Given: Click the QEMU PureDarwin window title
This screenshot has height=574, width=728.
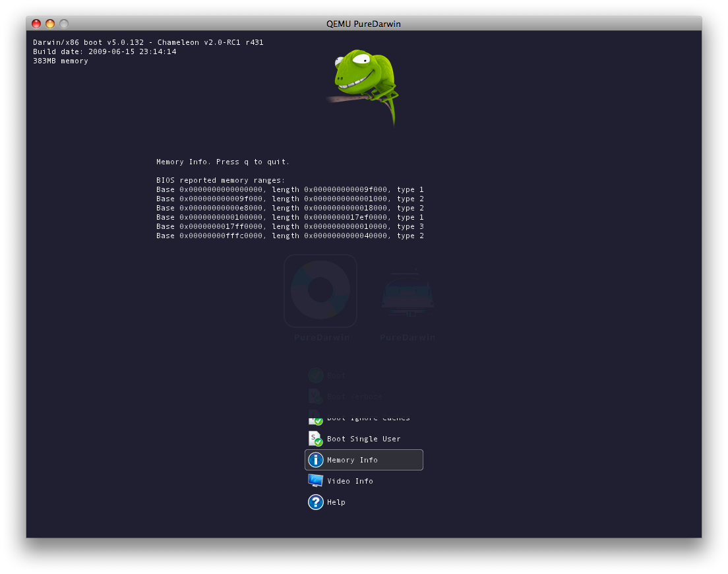Looking at the screenshot, I should coord(363,24).
